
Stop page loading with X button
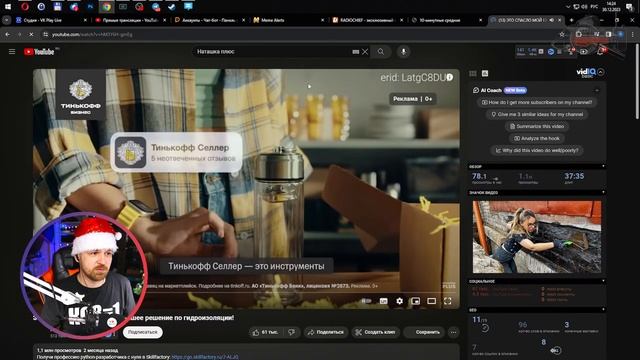pos(31,35)
